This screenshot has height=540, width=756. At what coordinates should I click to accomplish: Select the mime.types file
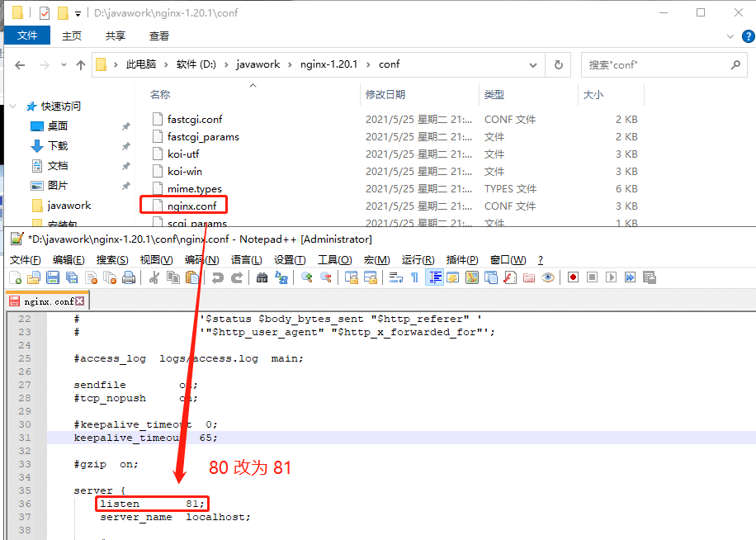[195, 189]
